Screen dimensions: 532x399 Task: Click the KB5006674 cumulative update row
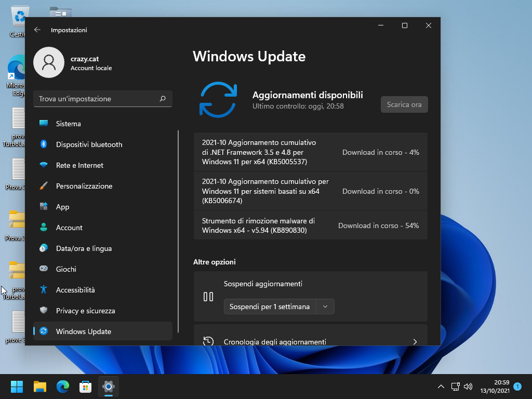click(311, 191)
